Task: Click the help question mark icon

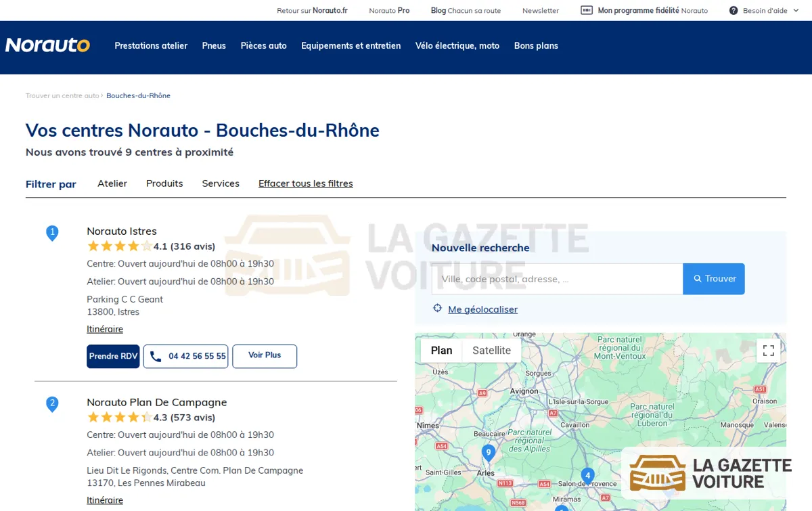Action: pos(734,10)
